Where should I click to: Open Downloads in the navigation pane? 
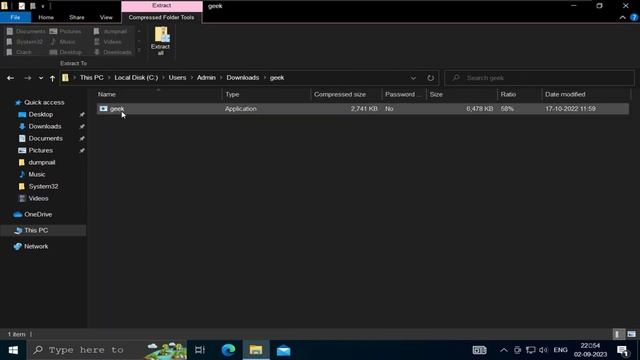44,127
